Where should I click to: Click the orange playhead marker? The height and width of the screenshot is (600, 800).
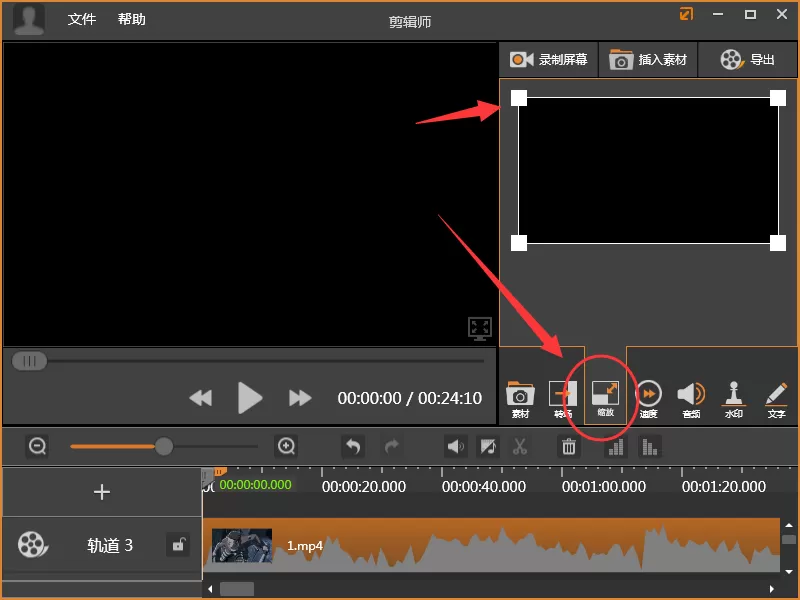pos(220,471)
